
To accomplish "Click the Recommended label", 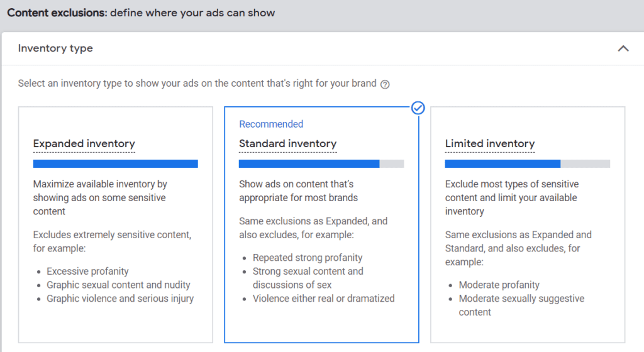I will point(271,124).
